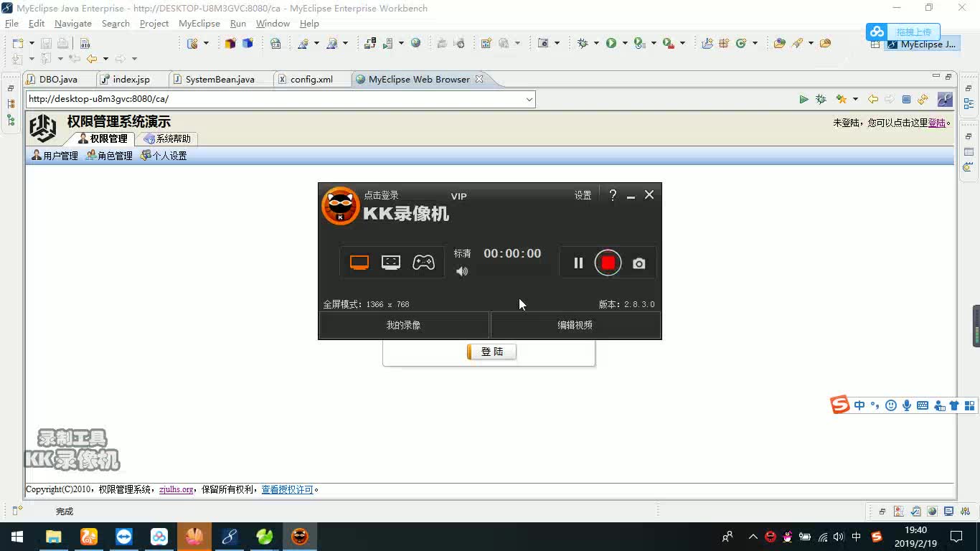Open the Navigate menu
This screenshot has width=980, height=551.
[73, 24]
